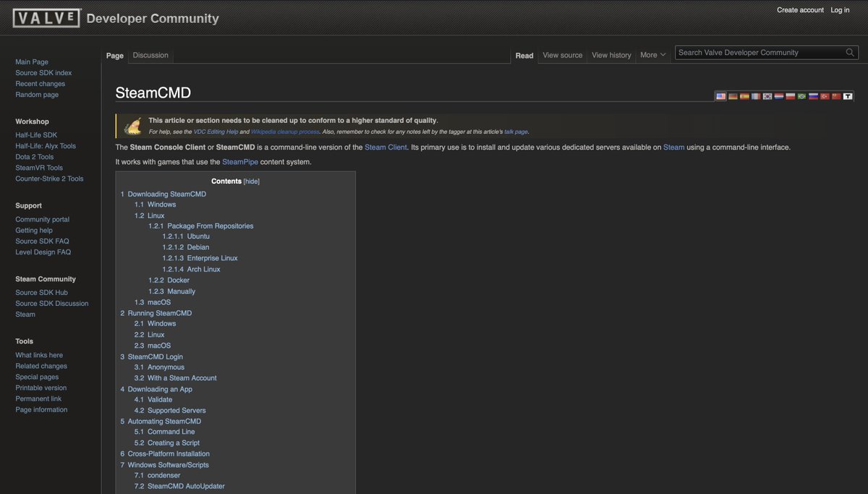Open Source SDK FAQ link
This screenshot has height=494, width=868.
tap(42, 242)
